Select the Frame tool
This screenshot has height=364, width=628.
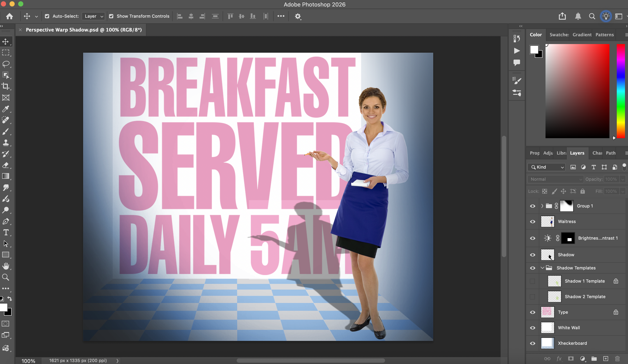click(6, 98)
